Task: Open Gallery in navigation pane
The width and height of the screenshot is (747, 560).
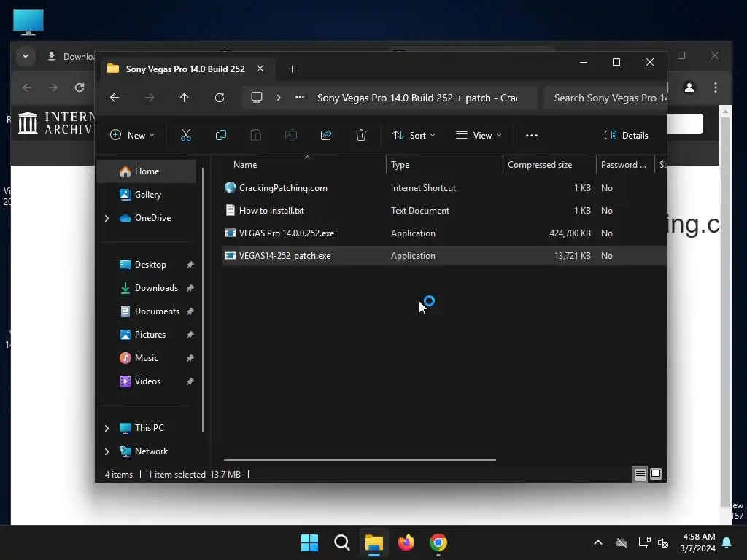Action: point(146,194)
